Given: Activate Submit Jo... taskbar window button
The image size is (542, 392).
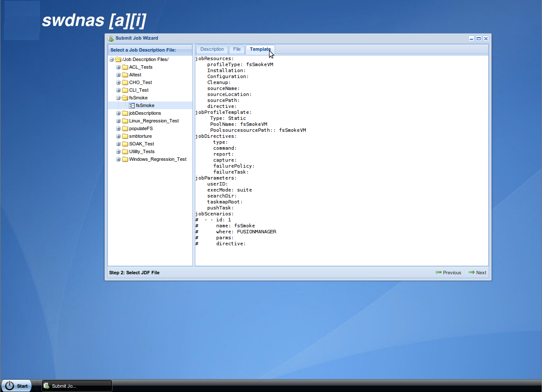Looking at the screenshot, I should pyautogui.click(x=77, y=386).
